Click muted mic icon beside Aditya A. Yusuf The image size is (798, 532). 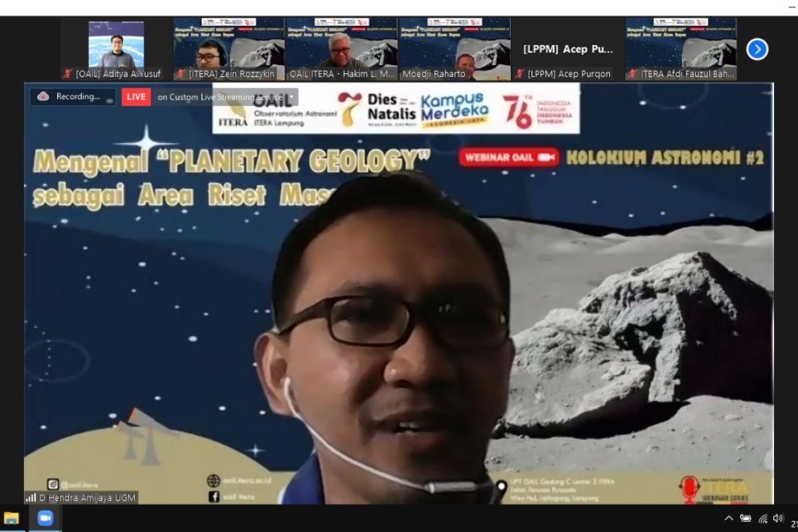coord(67,74)
